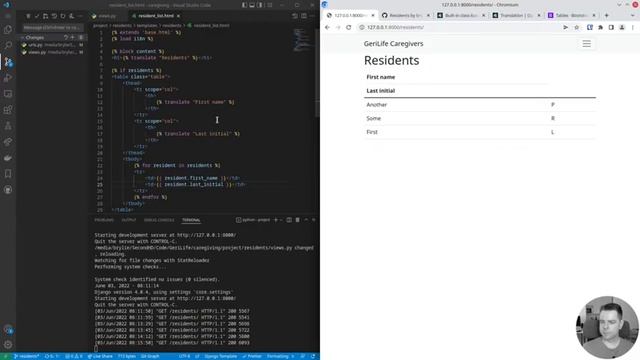
Task: Open the Run and Debug view
Action: point(8,78)
